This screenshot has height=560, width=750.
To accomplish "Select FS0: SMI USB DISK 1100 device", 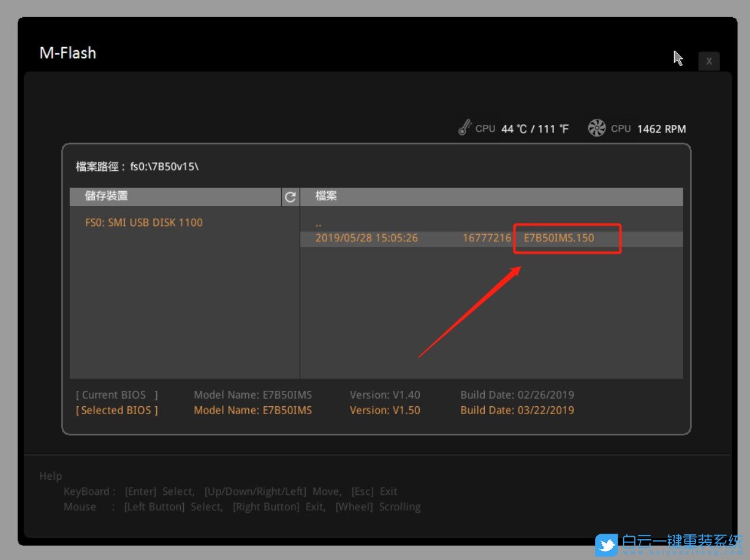I will click(144, 222).
